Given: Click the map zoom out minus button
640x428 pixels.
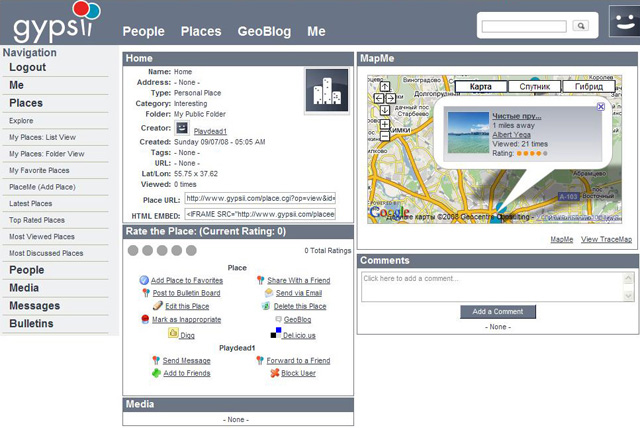Looking at the screenshot, I should point(385,138).
